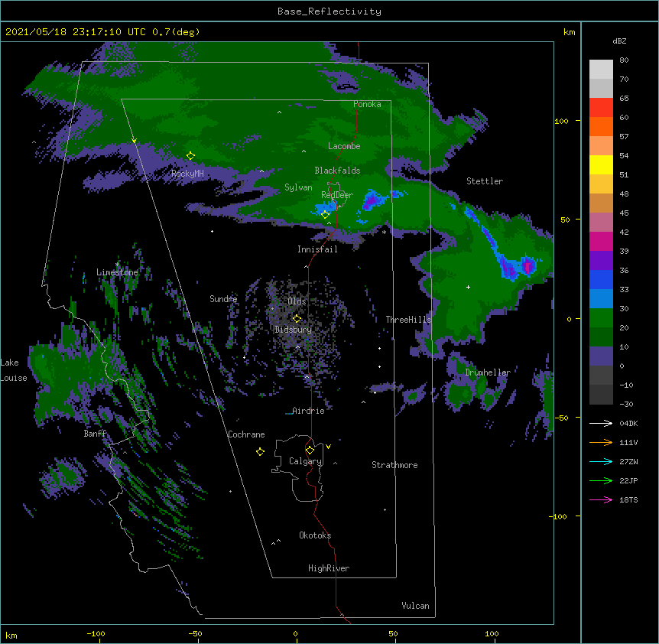Pick the slate-purple 10 dBZ swatch
Screen dimensions: 659x644
pos(601,356)
